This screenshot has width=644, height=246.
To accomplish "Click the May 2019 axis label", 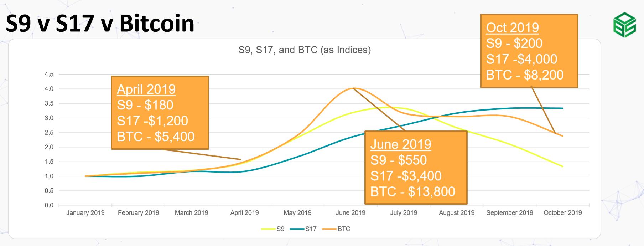I will coord(297,213).
